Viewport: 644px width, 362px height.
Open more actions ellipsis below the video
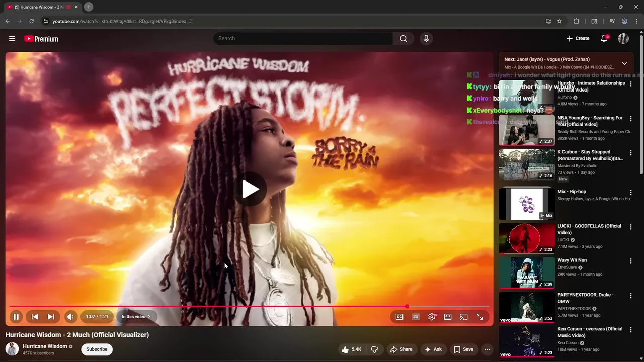(487, 349)
